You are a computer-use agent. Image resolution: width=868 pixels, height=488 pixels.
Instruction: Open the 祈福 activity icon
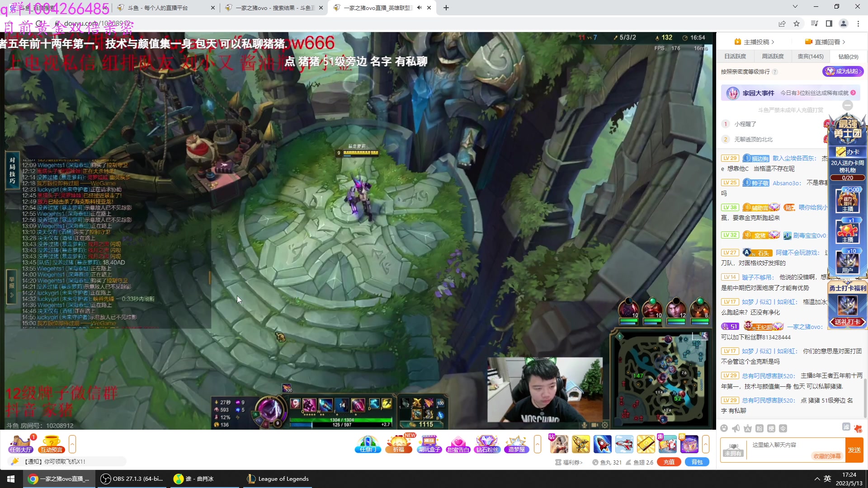click(399, 444)
